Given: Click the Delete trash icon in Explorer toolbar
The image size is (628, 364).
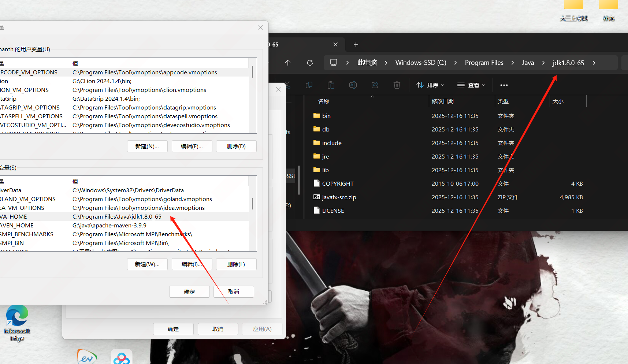Looking at the screenshot, I should pyautogui.click(x=397, y=85).
